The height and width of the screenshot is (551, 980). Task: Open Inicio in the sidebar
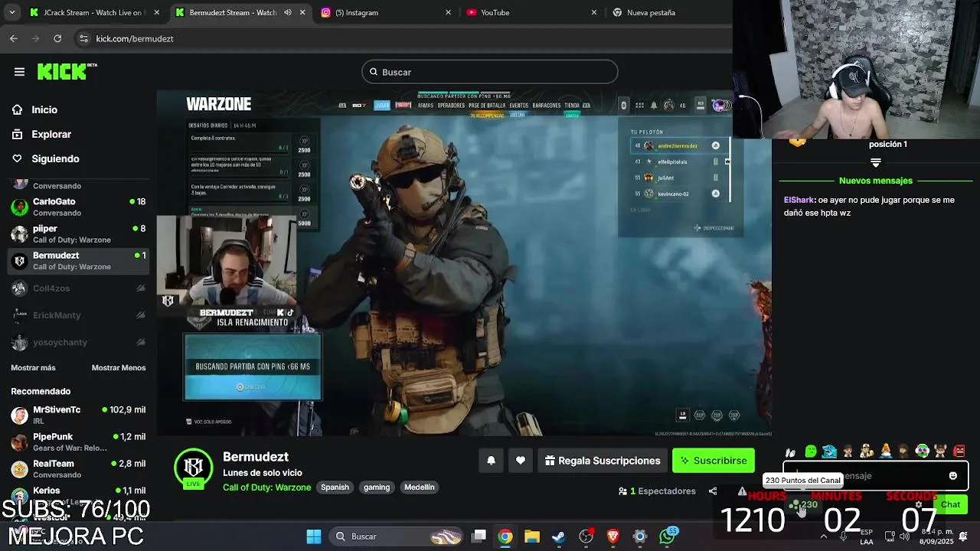coord(44,109)
